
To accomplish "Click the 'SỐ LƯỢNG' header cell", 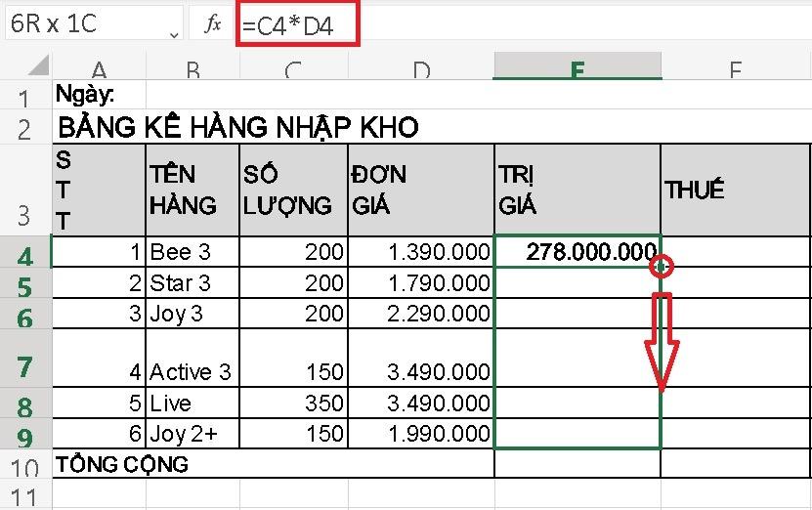I will click(293, 190).
